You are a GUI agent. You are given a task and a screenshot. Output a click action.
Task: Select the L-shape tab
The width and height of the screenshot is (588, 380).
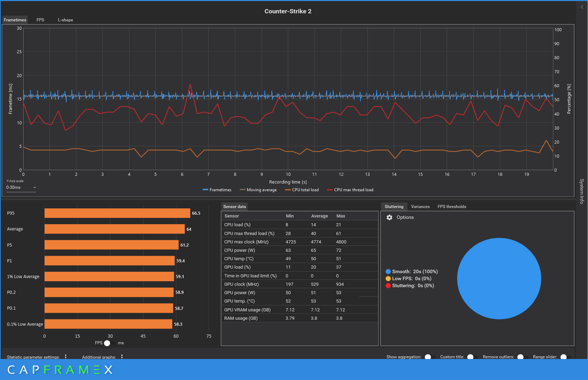(66, 20)
